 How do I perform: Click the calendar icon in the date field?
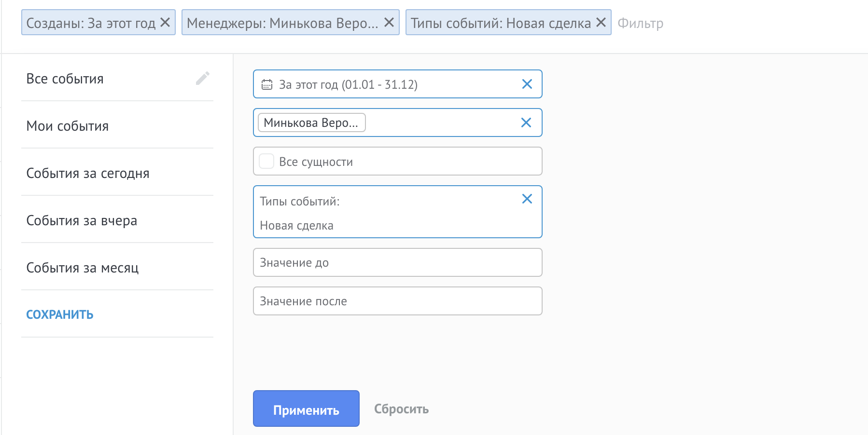[267, 84]
